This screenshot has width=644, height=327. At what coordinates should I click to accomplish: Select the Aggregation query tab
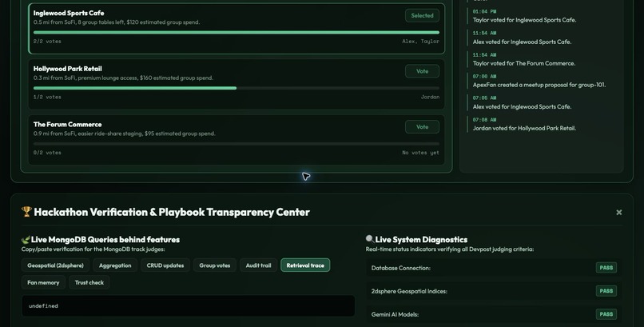click(x=115, y=265)
